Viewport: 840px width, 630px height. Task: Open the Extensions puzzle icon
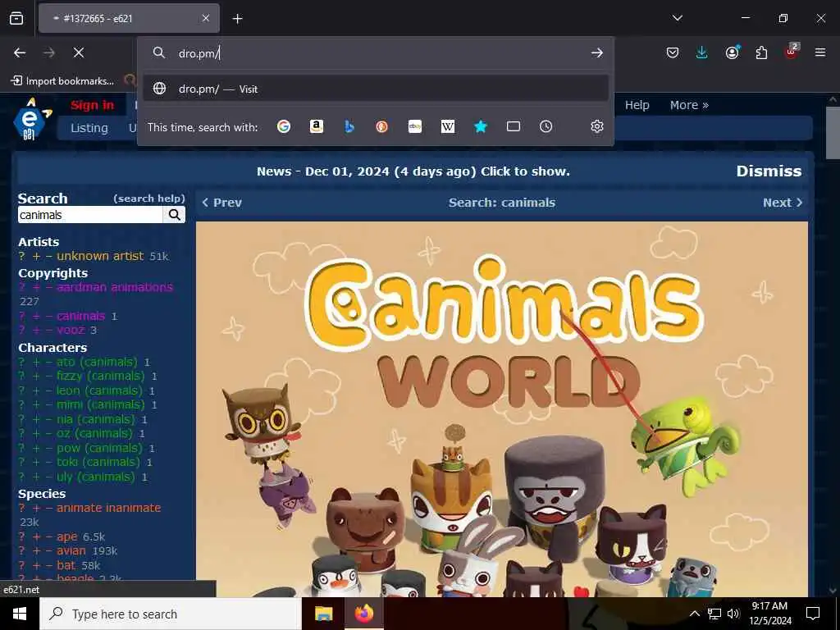(761, 52)
